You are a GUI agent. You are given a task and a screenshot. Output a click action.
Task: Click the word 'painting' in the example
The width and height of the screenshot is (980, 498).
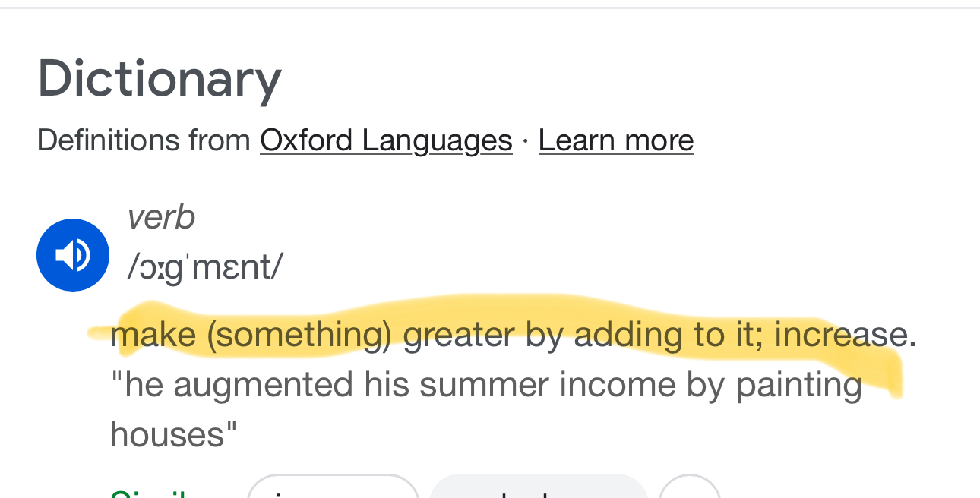point(798,385)
